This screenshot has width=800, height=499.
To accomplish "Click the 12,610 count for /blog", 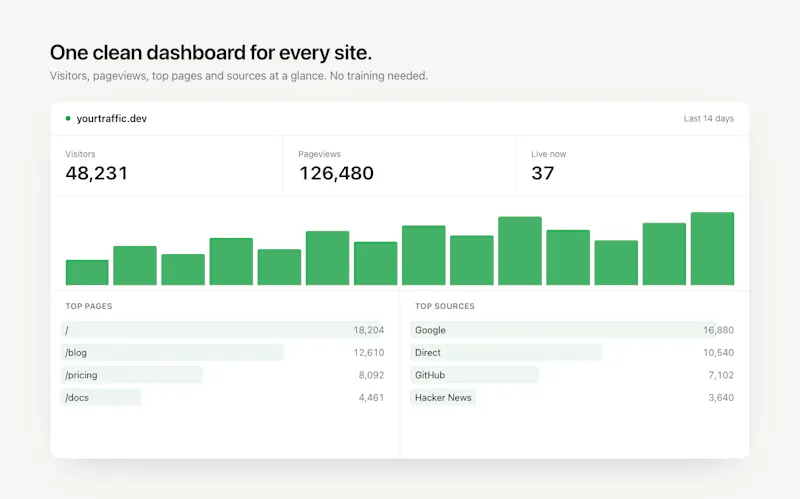I will pos(369,353).
